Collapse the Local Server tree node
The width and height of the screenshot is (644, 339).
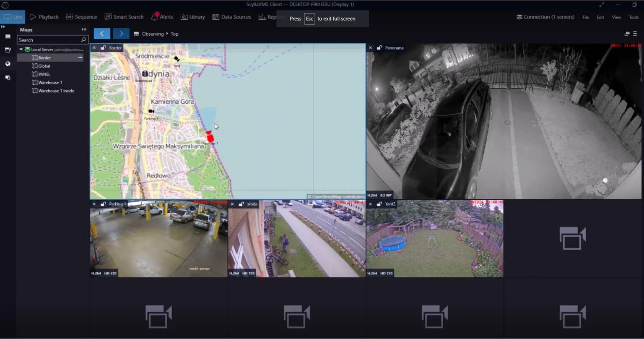(21, 50)
